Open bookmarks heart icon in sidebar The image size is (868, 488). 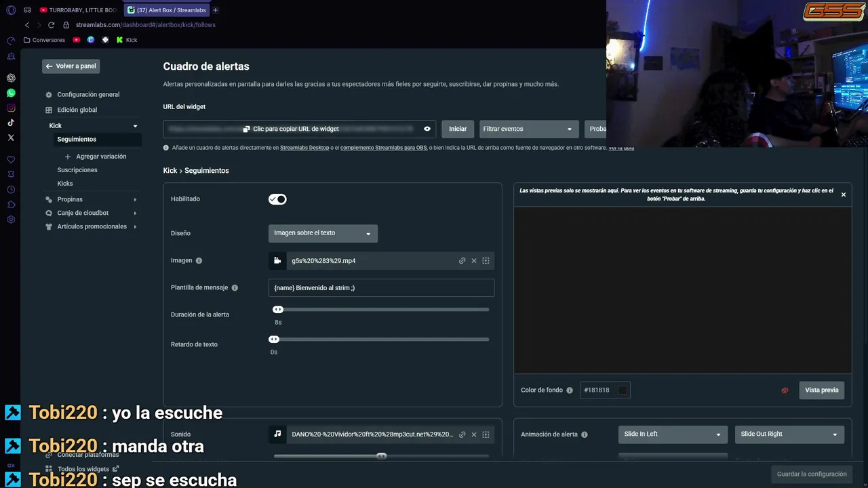pos(11,160)
